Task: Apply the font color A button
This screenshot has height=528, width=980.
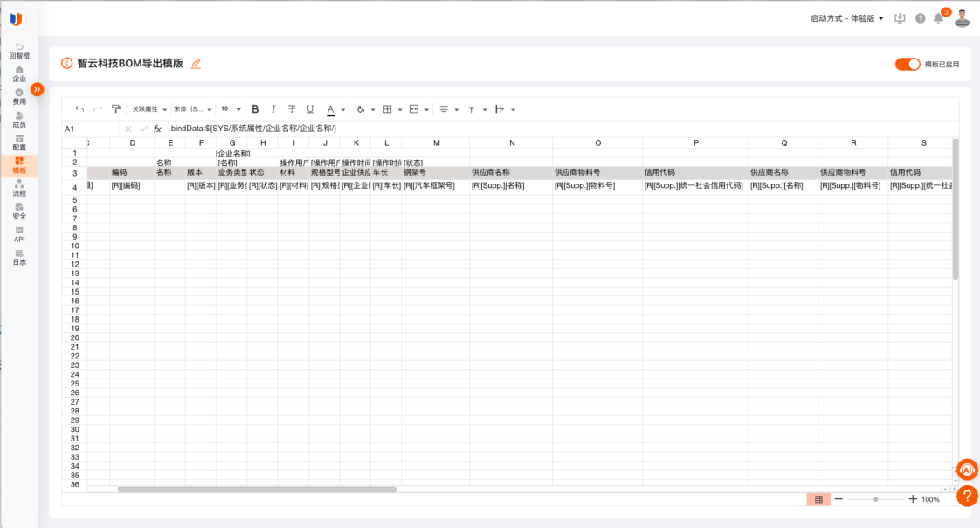Action: coord(331,109)
